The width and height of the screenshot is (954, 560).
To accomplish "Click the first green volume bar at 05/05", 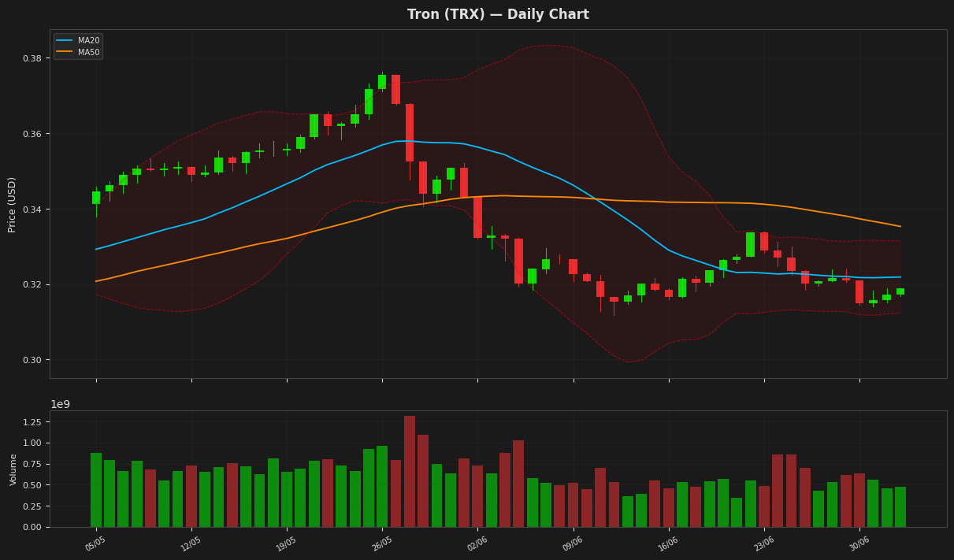I will [x=96, y=490].
